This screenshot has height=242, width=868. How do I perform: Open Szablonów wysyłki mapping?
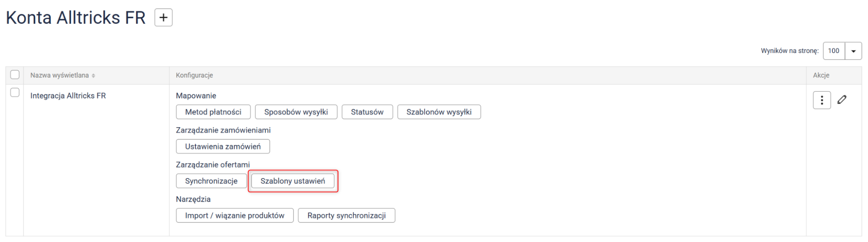[x=439, y=112]
